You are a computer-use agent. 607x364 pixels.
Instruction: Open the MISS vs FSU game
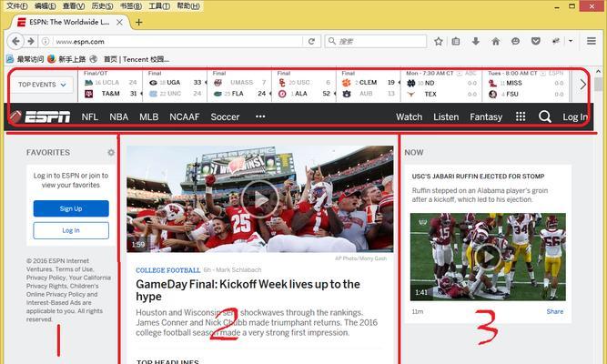click(526, 85)
